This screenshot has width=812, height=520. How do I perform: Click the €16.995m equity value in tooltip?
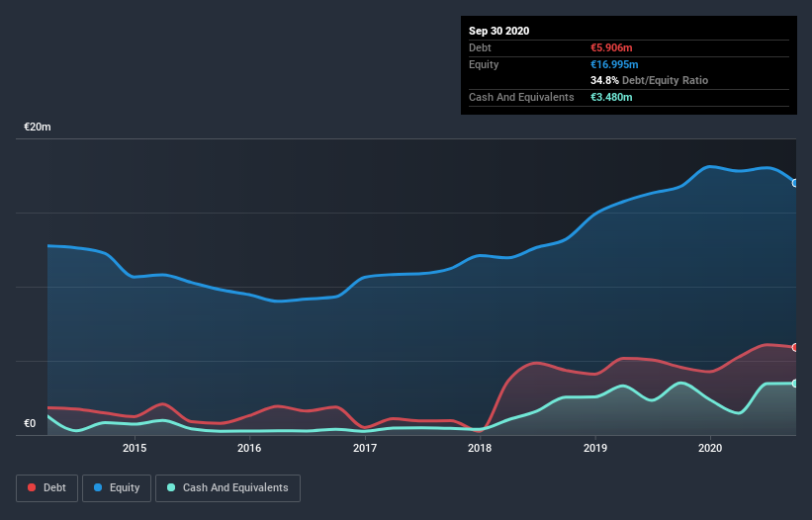coord(614,64)
